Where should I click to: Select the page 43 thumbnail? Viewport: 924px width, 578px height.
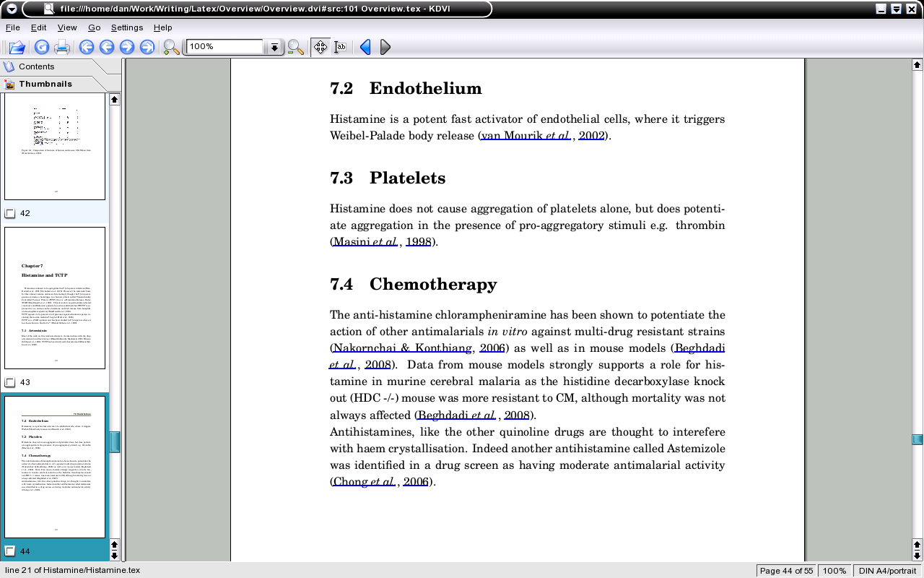55,298
